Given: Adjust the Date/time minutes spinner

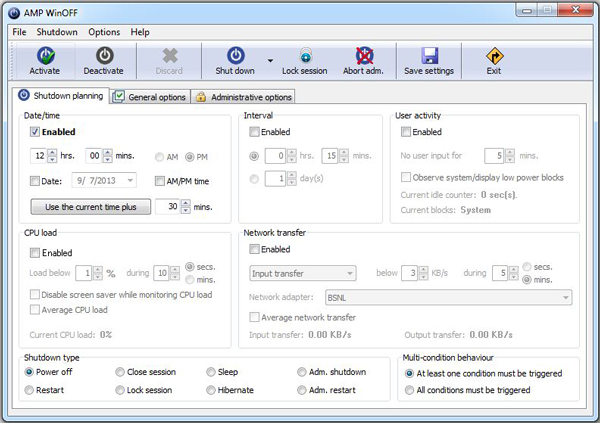Looking at the screenshot, I should pyautogui.click(x=108, y=155).
